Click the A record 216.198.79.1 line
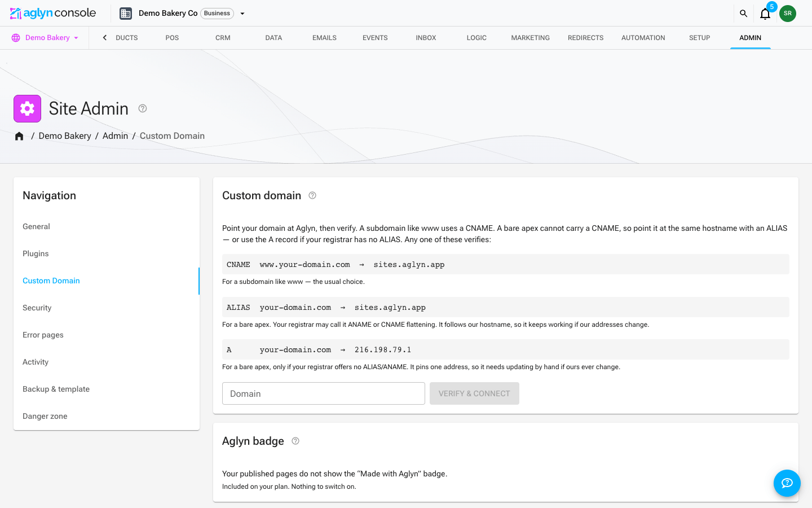 [506, 349]
